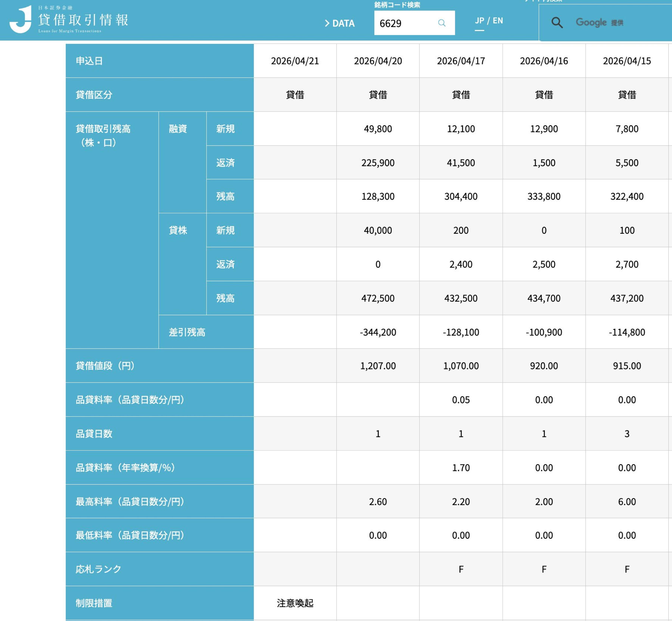Image resolution: width=672 pixels, height=621 pixels.
Task: Open the 貸借取引情報 site title link
Action: pos(83,20)
